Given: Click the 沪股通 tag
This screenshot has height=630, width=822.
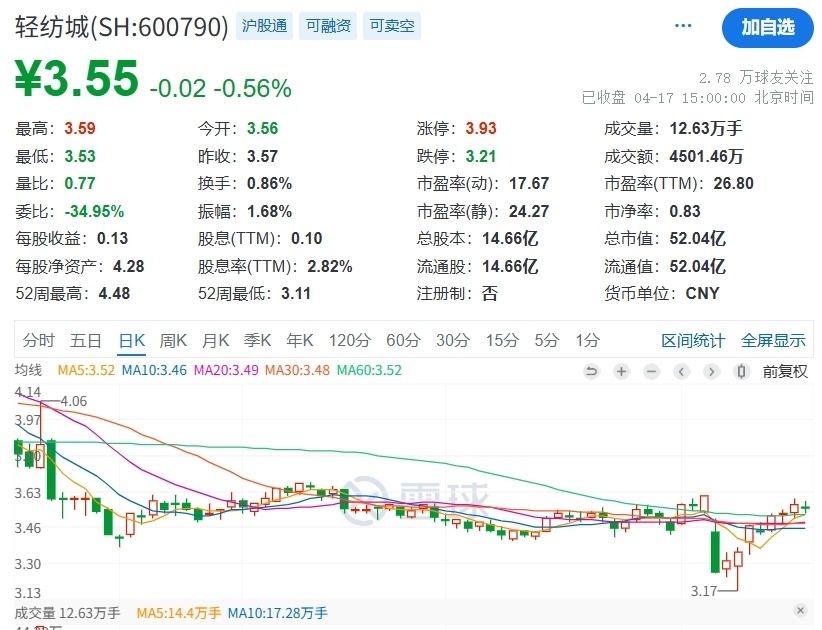Looking at the screenshot, I should click(264, 26).
